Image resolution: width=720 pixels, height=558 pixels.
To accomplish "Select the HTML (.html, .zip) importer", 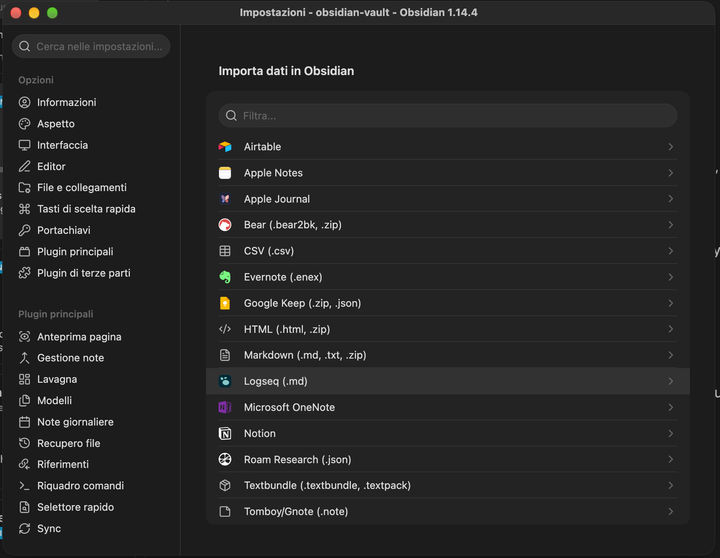I will pyautogui.click(x=448, y=329).
